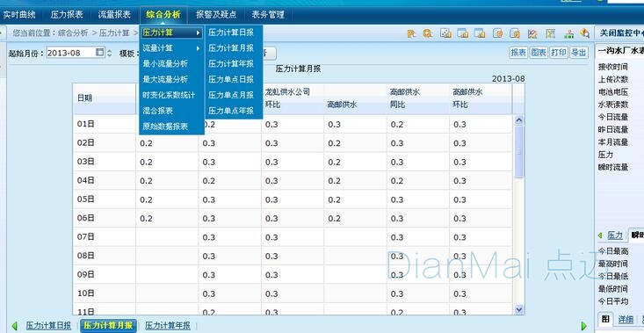Screen dimensions: 644x333
Task: Choose 时变化系数统计 in the dropdown menu
Action: click(169, 95)
